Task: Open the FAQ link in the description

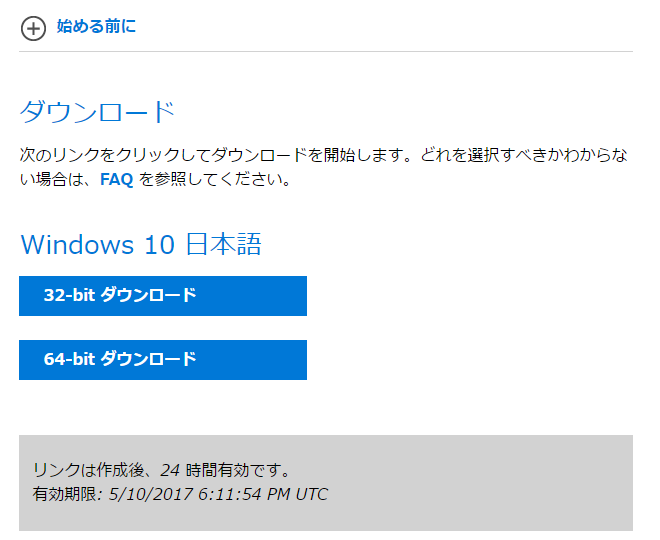Action: [x=117, y=180]
